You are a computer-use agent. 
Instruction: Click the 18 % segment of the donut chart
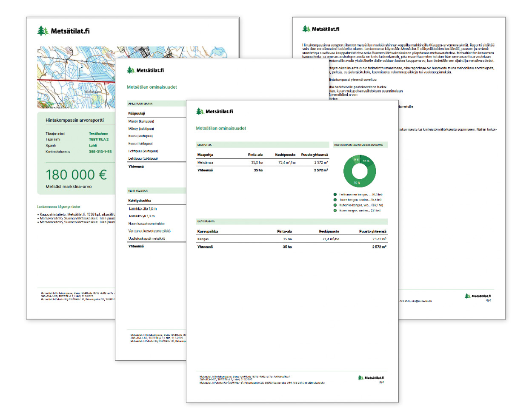point(367,162)
